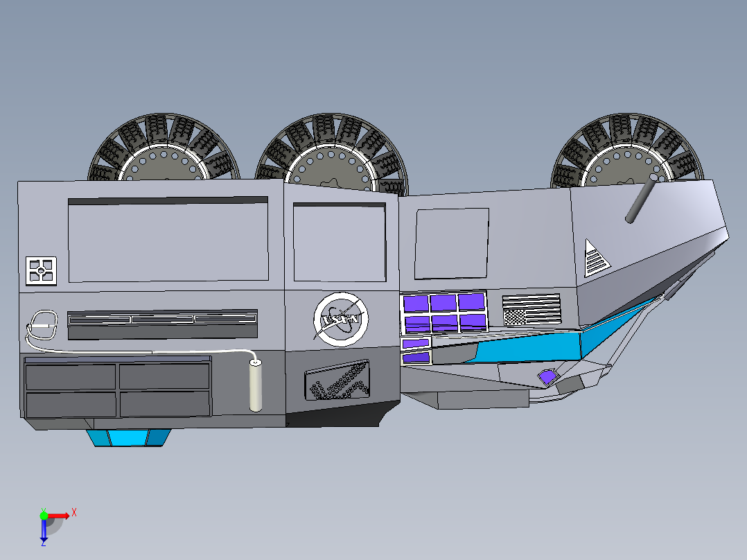The height and width of the screenshot is (560, 747).
Task: Select the white triangular louvered vent
Action: [596, 259]
